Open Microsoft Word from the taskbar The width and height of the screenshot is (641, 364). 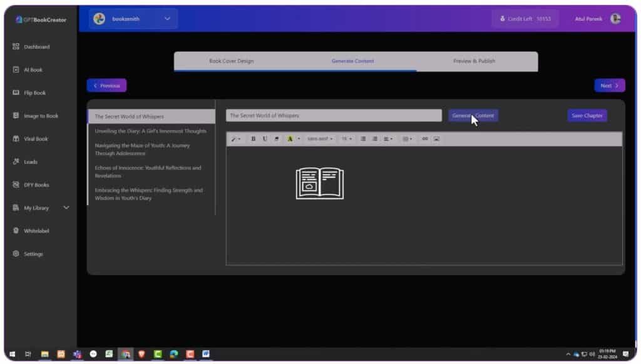205,354
